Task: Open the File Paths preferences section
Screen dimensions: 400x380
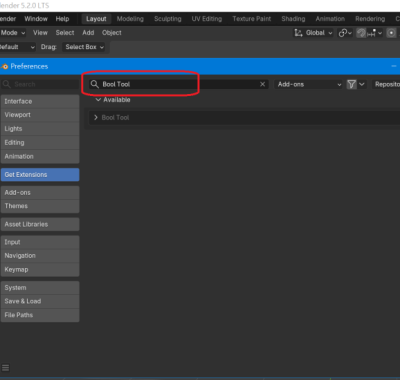Action: point(40,315)
